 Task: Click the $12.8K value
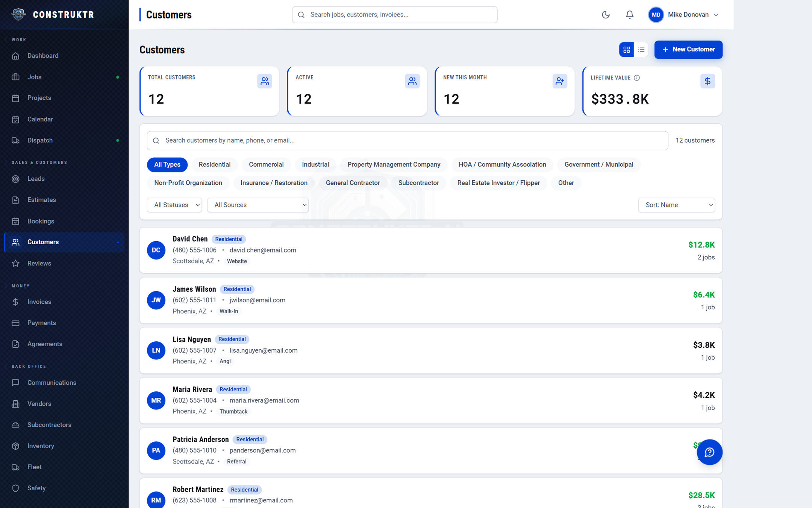coord(701,245)
